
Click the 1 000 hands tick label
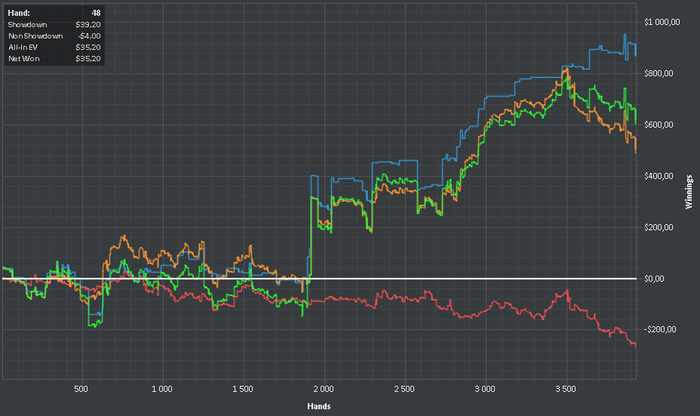click(x=162, y=389)
